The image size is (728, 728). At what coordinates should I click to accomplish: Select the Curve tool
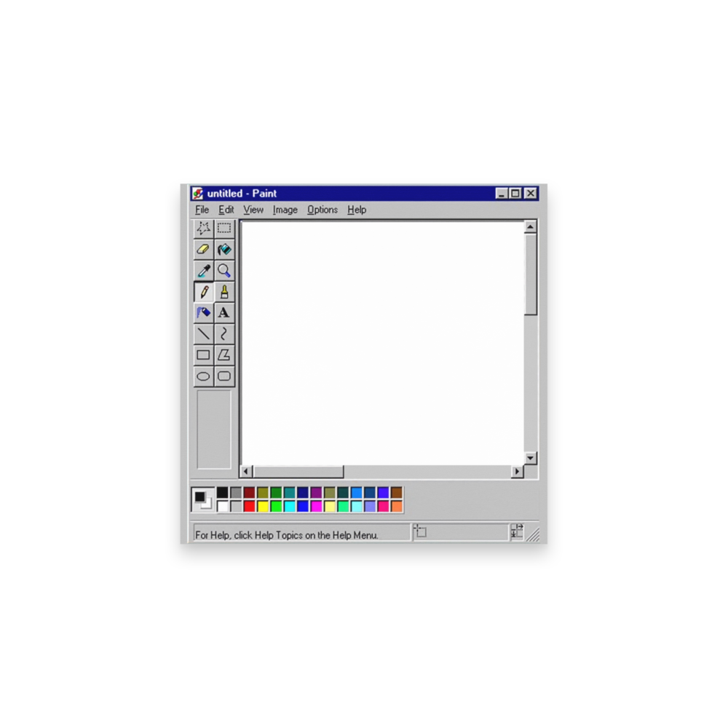click(224, 333)
